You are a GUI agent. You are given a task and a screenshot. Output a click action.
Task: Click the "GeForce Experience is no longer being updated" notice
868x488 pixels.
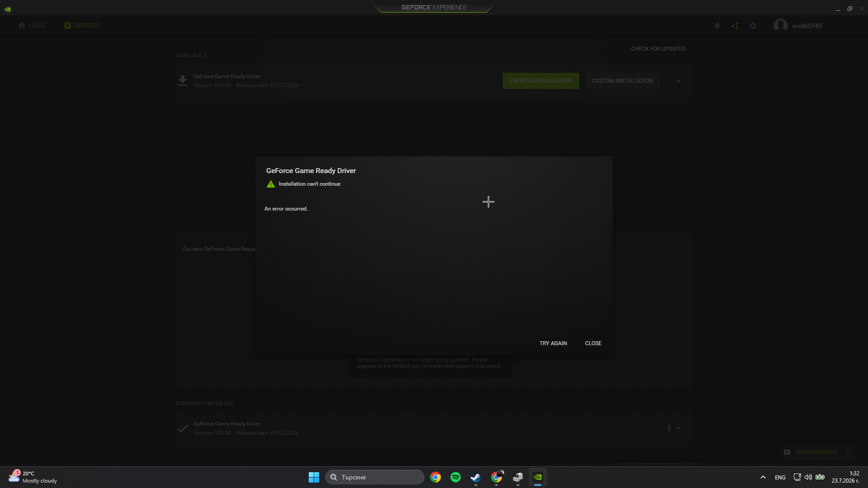click(430, 363)
